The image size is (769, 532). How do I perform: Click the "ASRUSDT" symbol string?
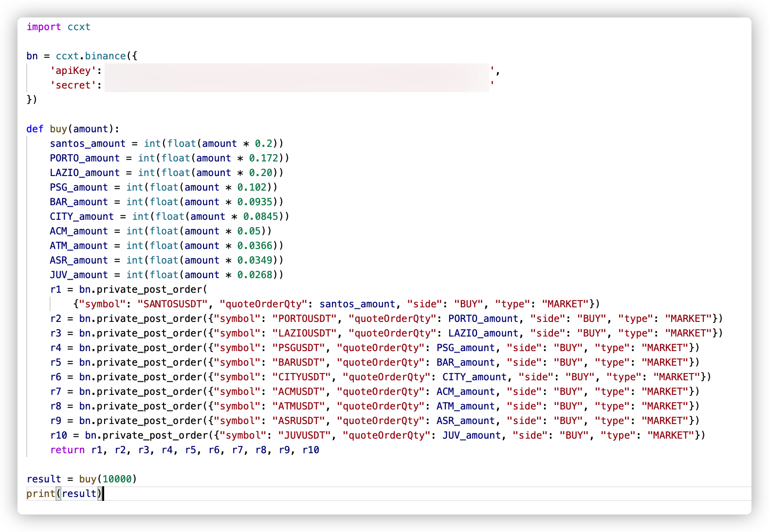[299, 421]
